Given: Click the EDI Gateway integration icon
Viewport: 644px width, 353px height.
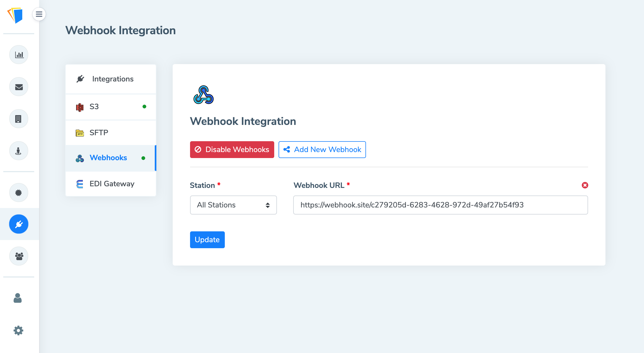Looking at the screenshot, I should (x=80, y=184).
